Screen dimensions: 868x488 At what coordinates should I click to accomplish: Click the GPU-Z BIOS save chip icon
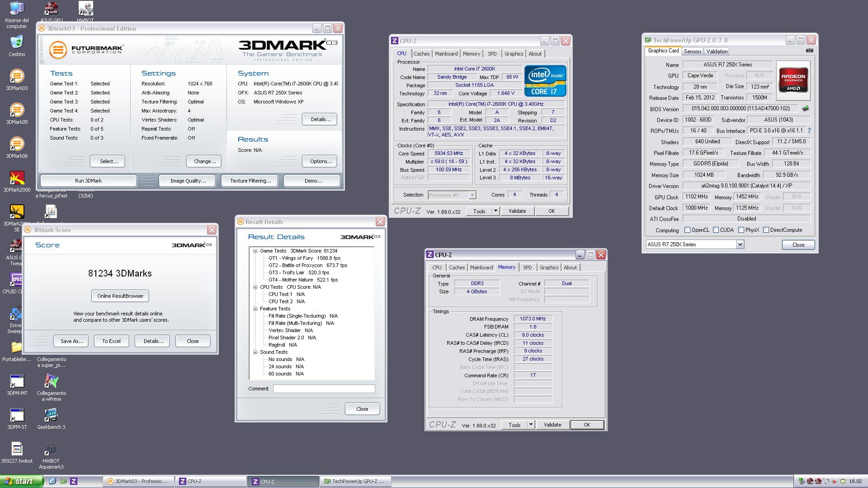pyautogui.click(x=805, y=108)
